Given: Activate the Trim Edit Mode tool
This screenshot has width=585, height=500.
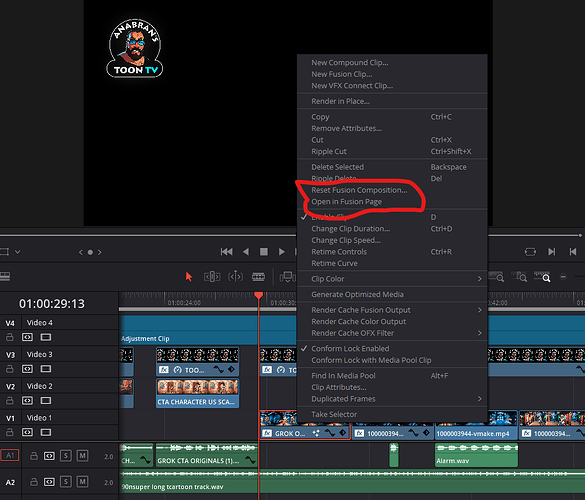Looking at the screenshot, I should pyautogui.click(x=212, y=277).
